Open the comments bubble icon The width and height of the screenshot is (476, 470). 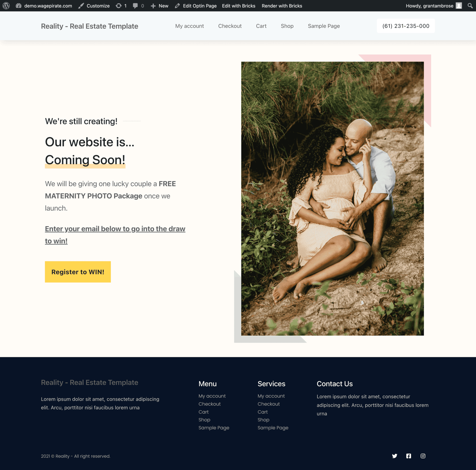click(135, 6)
